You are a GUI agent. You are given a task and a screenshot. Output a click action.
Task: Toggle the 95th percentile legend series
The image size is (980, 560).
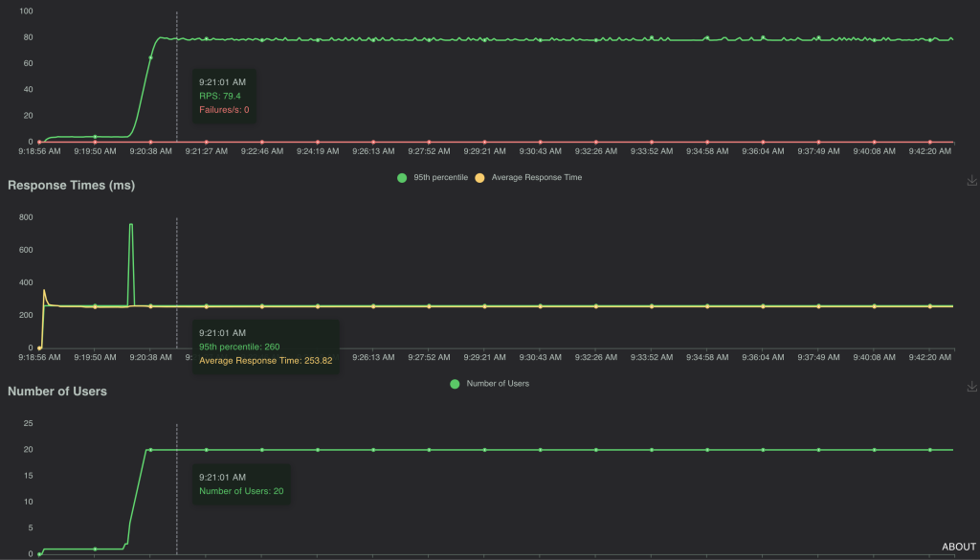(433, 177)
